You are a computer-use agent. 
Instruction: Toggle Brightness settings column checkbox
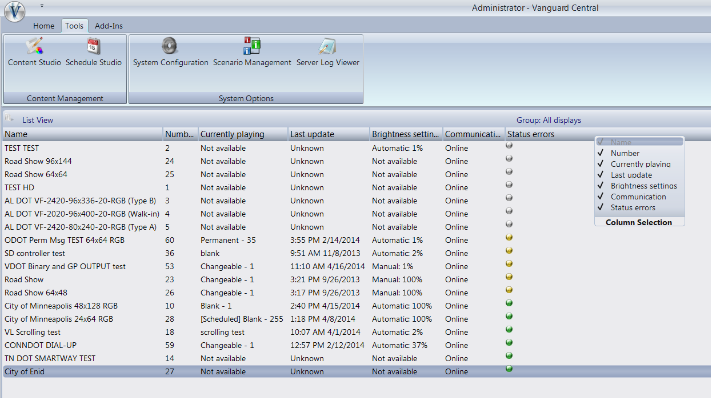pos(601,185)
